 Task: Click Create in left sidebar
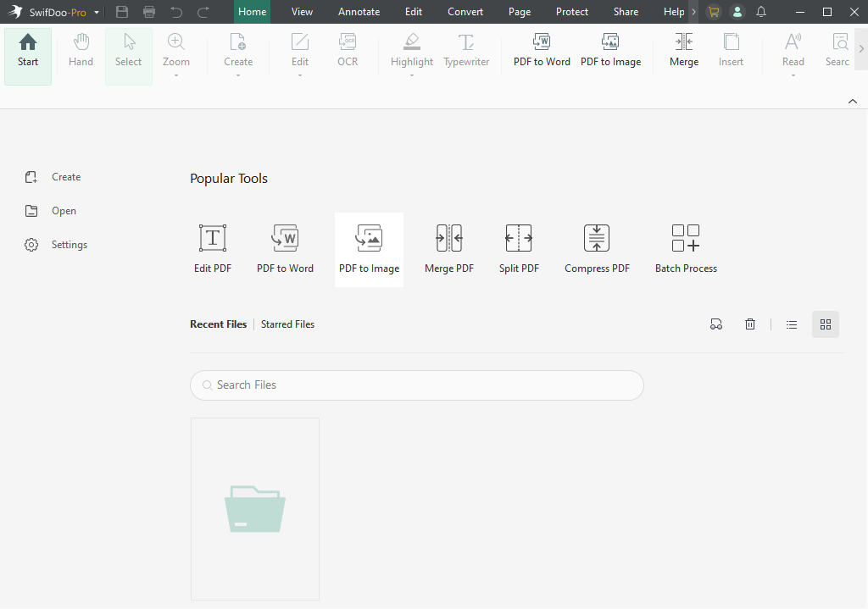(53, 177)
